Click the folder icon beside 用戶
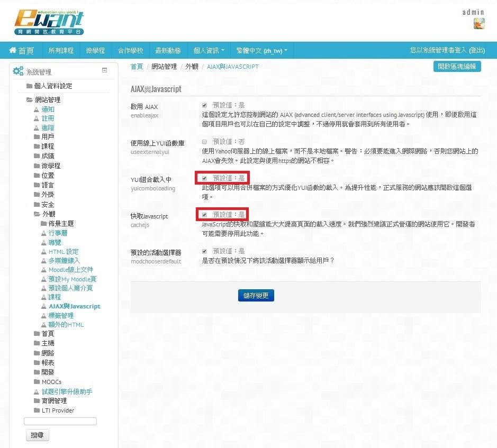This screenshot has height=448, width=497. pyautogui.click(x=37, y=137)
